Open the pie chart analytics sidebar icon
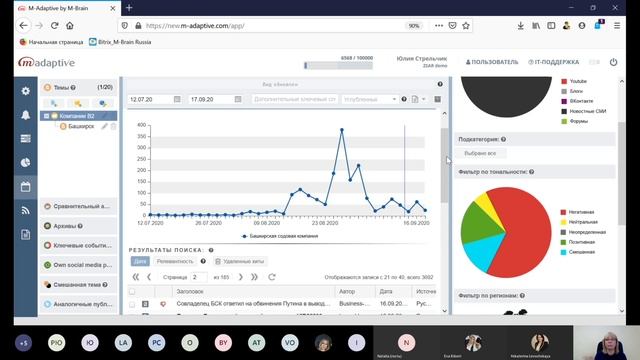Image resolution: width=640 pixels, height=360 pixels. tap(25, 162)
